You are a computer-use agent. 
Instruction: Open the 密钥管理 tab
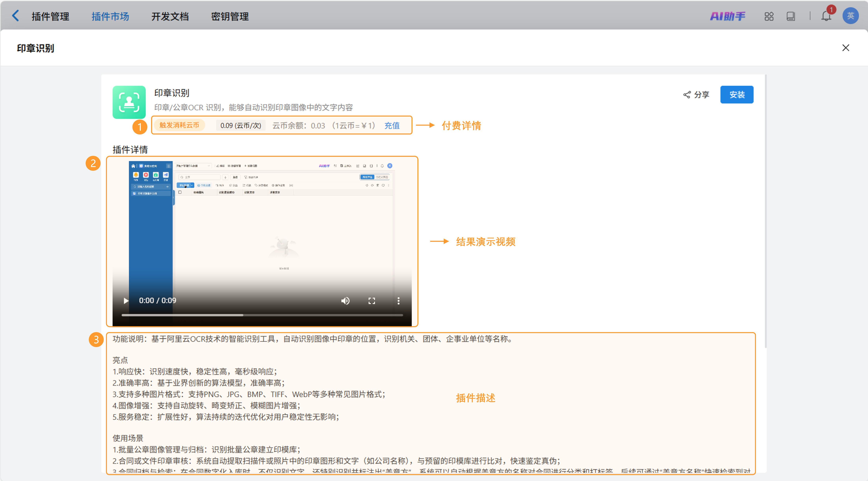pyautogui.click(x=230, y=16)
